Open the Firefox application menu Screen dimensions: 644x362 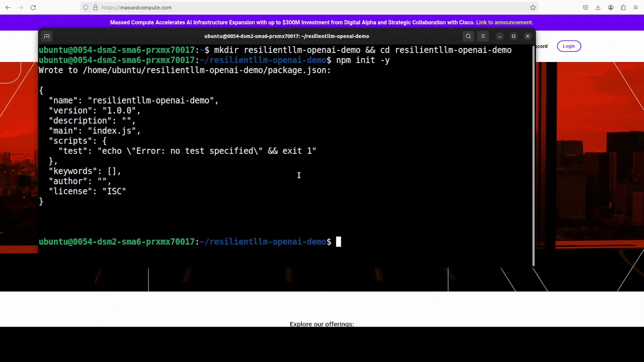click(636, 7)
